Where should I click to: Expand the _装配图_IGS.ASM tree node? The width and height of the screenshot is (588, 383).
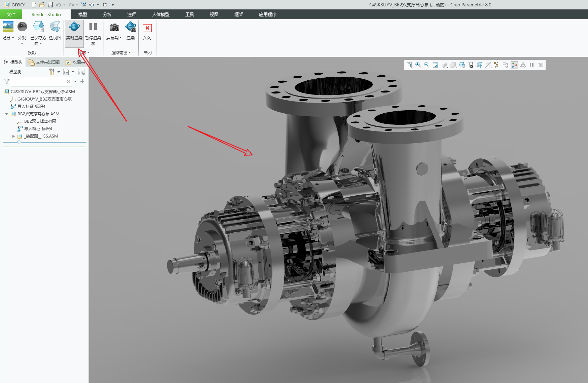pos(13,136)
